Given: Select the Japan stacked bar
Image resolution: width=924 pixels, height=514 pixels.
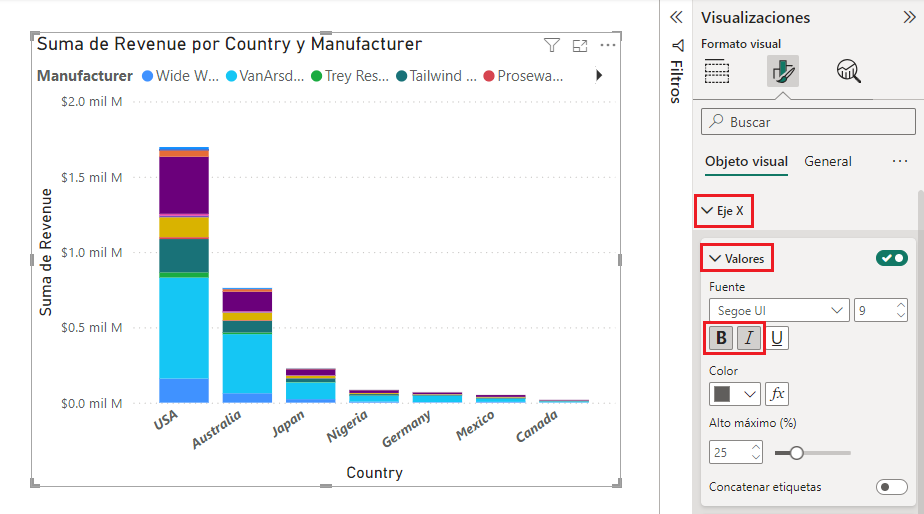Looking at the screenshot, I should click(311, 386).
